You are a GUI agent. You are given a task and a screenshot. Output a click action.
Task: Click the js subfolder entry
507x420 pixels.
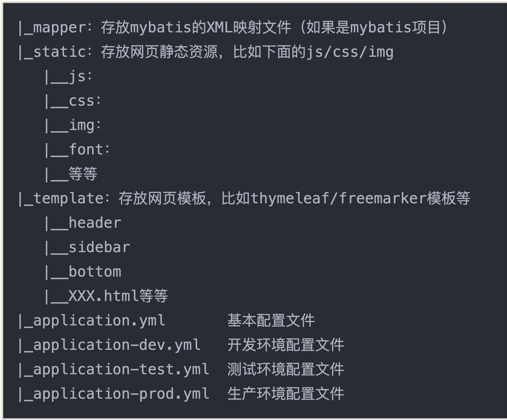68,77
